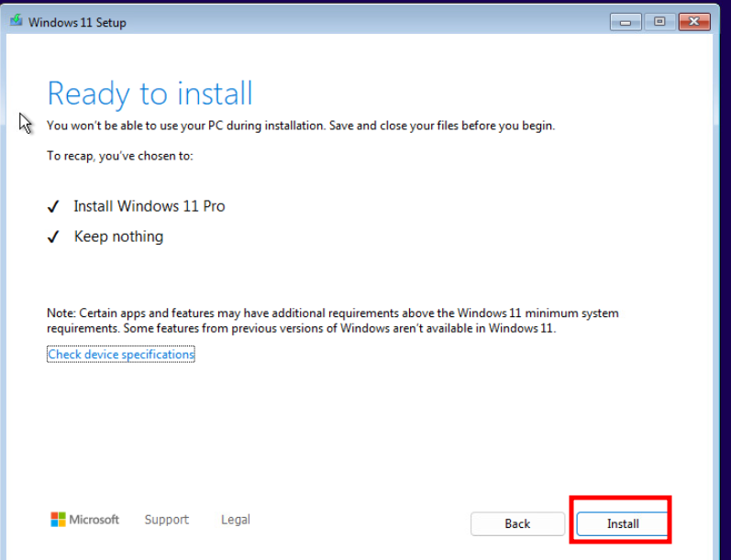Viewport: 731px width, 560px height.
Task: Maximize the Windows 11 Setup window
Action: click(x=659, y=22)
